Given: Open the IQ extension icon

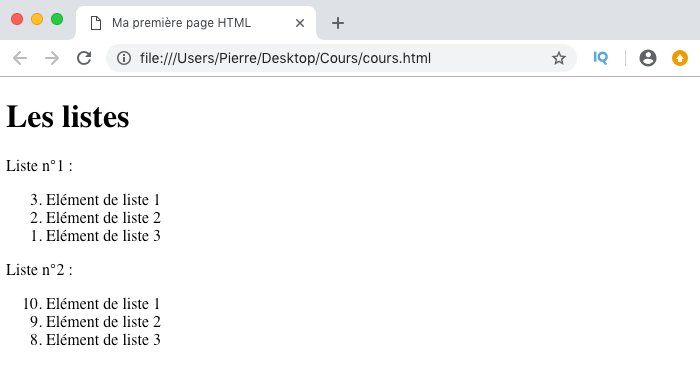Looking at the screenshot, I should tap(600, 58).
